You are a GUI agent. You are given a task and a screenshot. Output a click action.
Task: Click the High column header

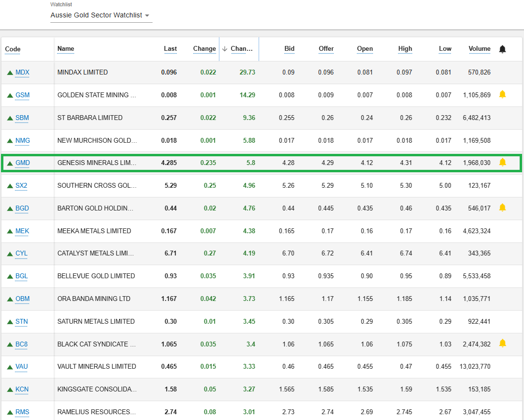[405, 49]
